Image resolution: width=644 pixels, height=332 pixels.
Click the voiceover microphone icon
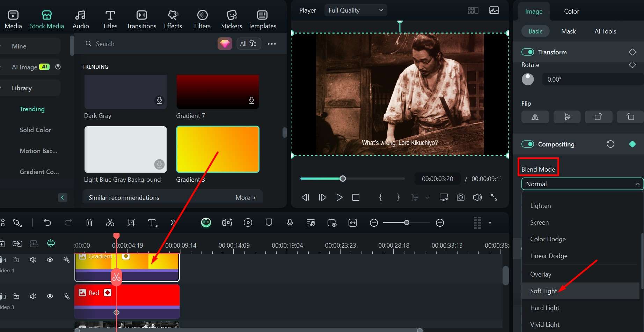coord(290,223)
